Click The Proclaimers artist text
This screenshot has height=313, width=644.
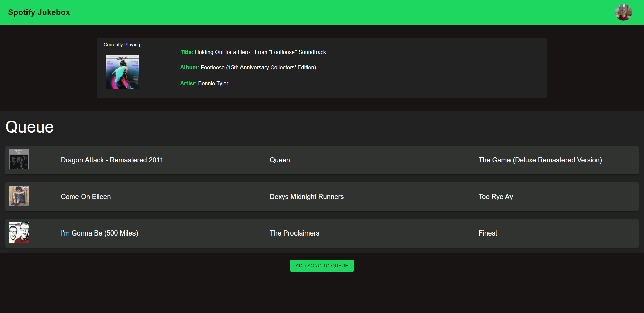tap(294, 233)
